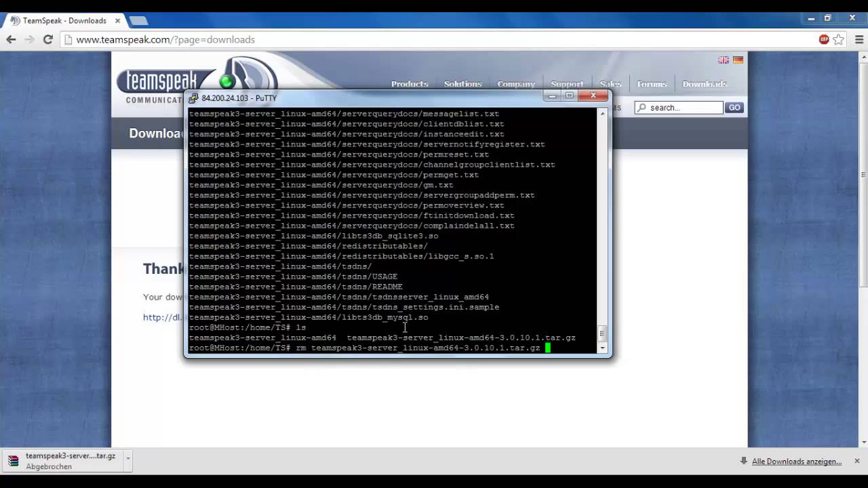The width and height of the screenshot is (868, 488).
Task: Click archive icon of downloaded tar.gz
Action: [13, 461]
